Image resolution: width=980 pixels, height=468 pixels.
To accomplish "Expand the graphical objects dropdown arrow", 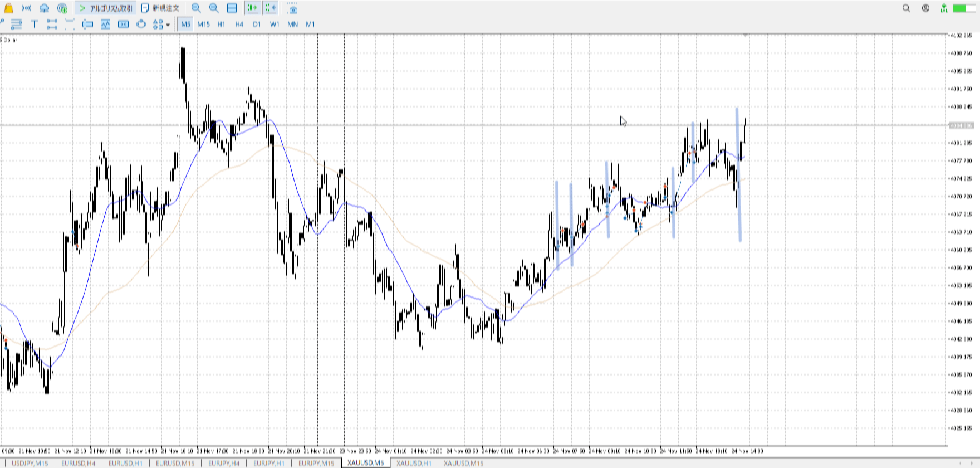I will click(x=168, y=25).
